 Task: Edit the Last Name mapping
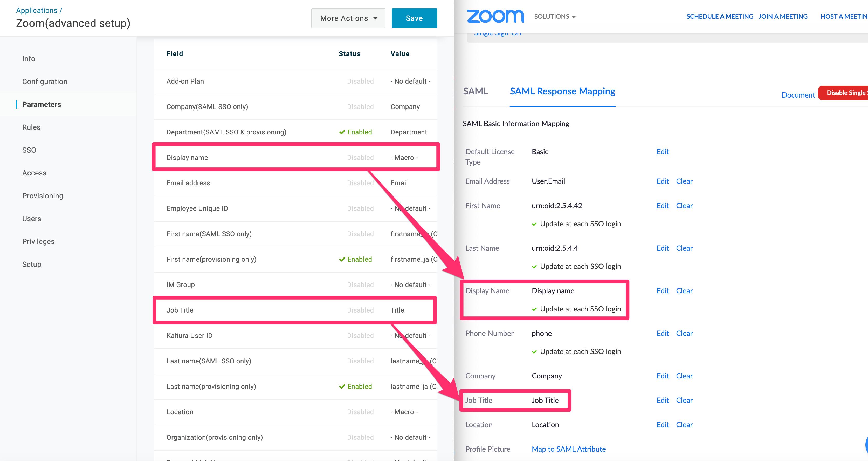[663, 248]
